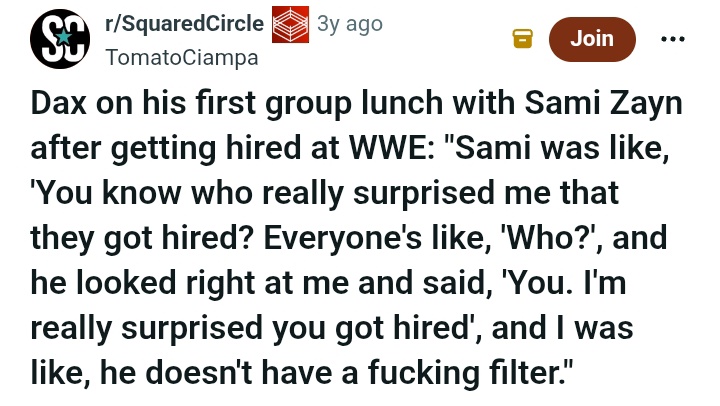Select "Sami Zayn" in the title's first line

point(607,109)
